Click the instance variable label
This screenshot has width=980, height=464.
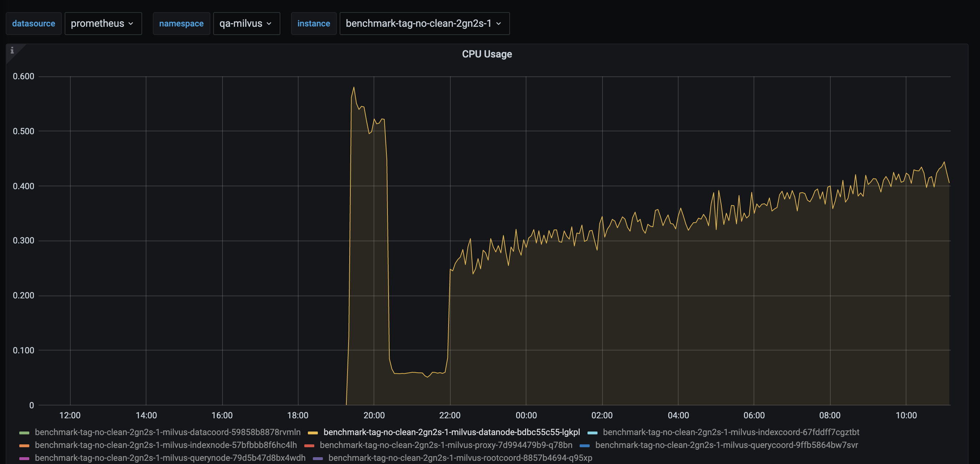click(x=314, y=23)
